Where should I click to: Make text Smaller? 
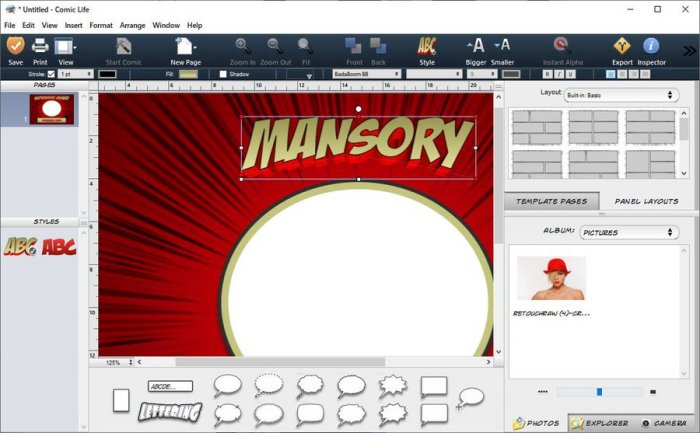[503, 46]
